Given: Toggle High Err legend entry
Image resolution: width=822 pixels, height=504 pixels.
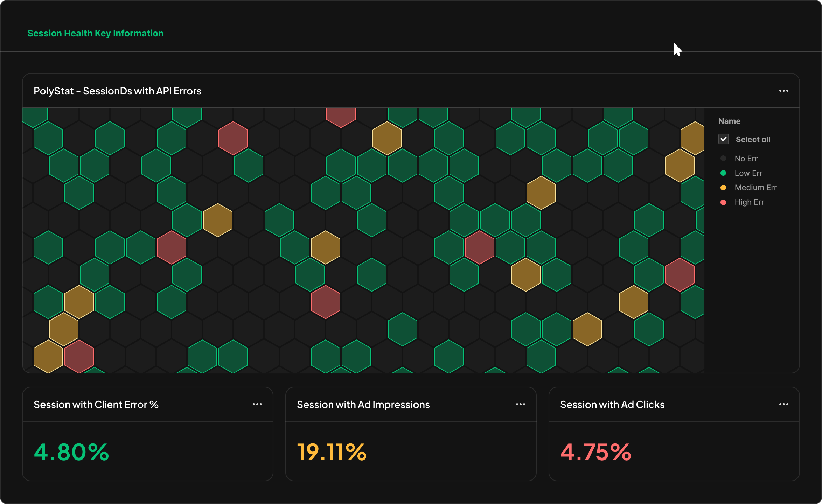Looking at the screenshot, I should (x=749, y=202).
